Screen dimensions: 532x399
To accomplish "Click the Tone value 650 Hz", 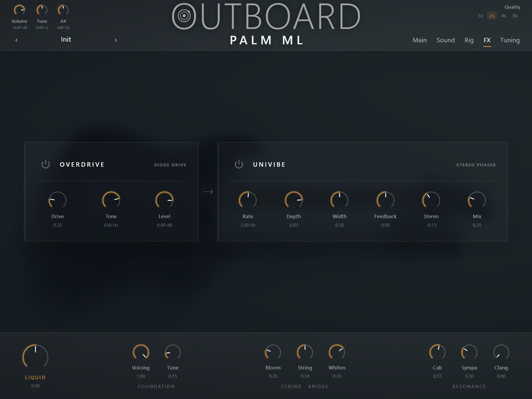I will [111, 225].
